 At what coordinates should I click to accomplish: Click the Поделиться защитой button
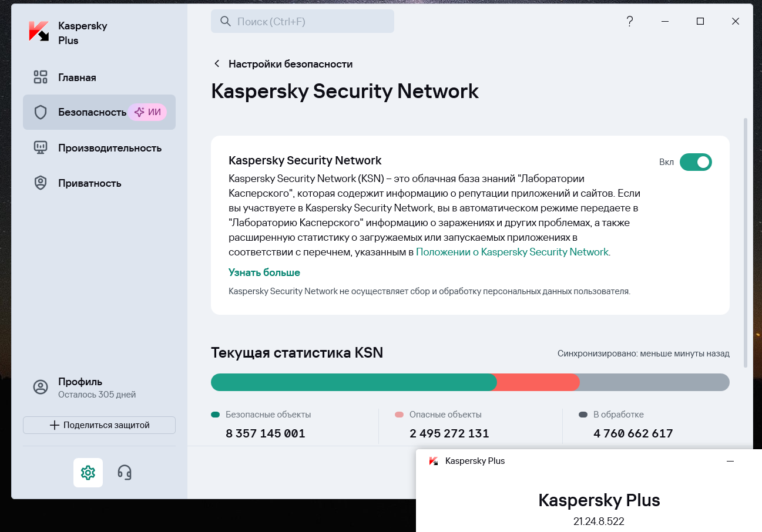pos(99,425)
